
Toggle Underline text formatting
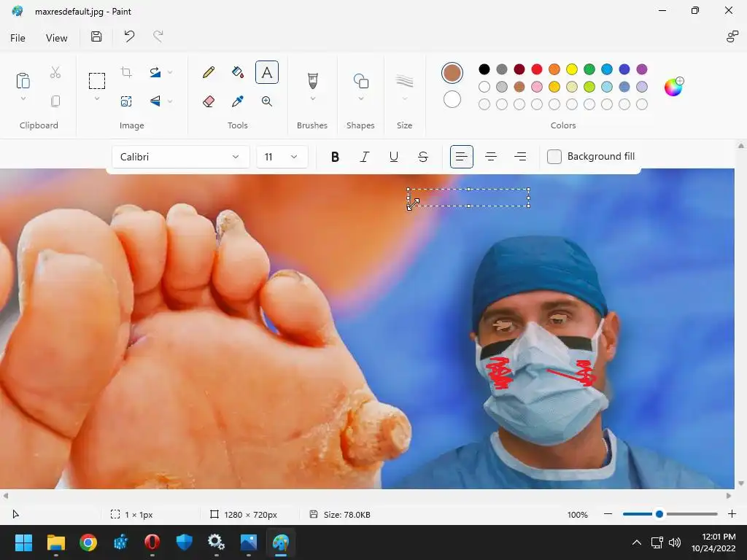pyautogui.click(x=393, y=157)
